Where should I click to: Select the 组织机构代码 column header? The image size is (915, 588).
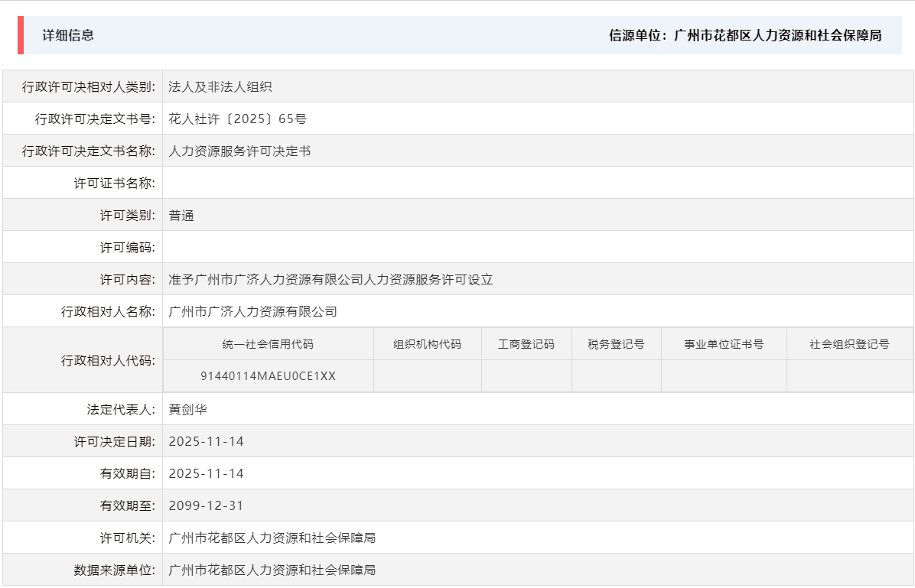pos(427,343)
